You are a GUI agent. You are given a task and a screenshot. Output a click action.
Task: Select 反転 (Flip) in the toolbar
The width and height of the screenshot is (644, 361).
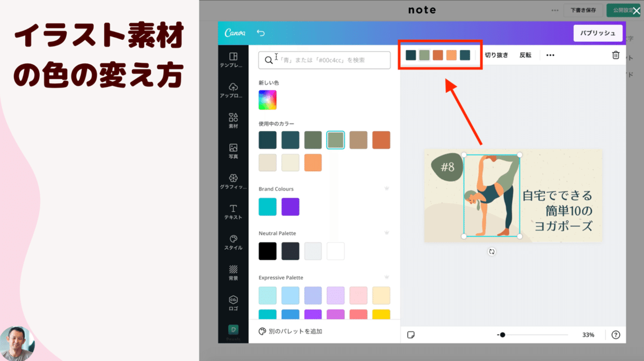pos(525,54)
